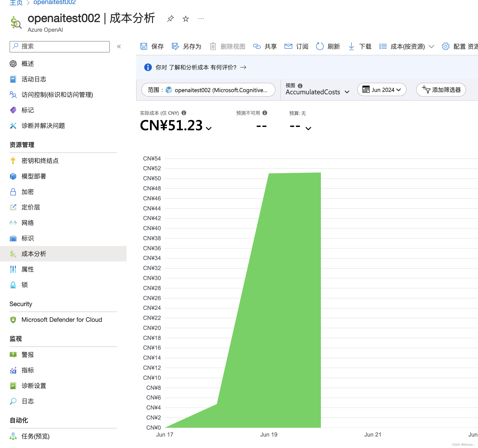Expand the 成本(按资源) dropdown
Viewport: 478px width, 448px height.
click(x=431, y=46)
